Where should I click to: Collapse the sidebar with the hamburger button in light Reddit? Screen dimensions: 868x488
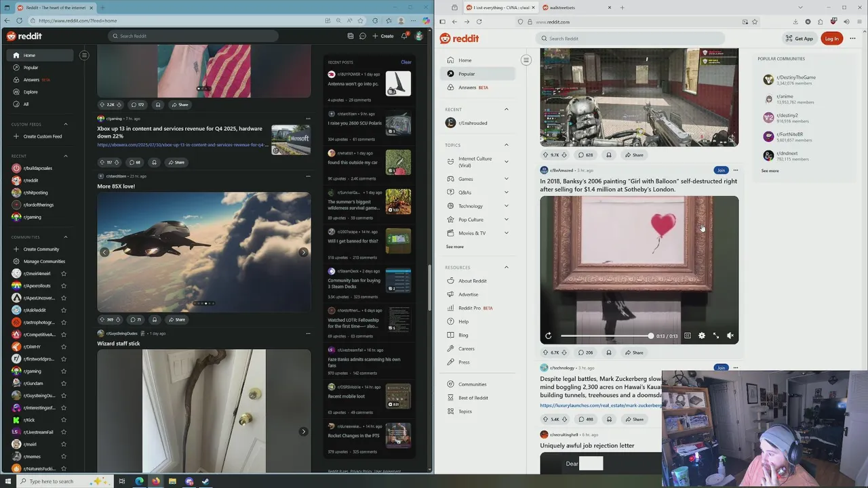[526, 60]
